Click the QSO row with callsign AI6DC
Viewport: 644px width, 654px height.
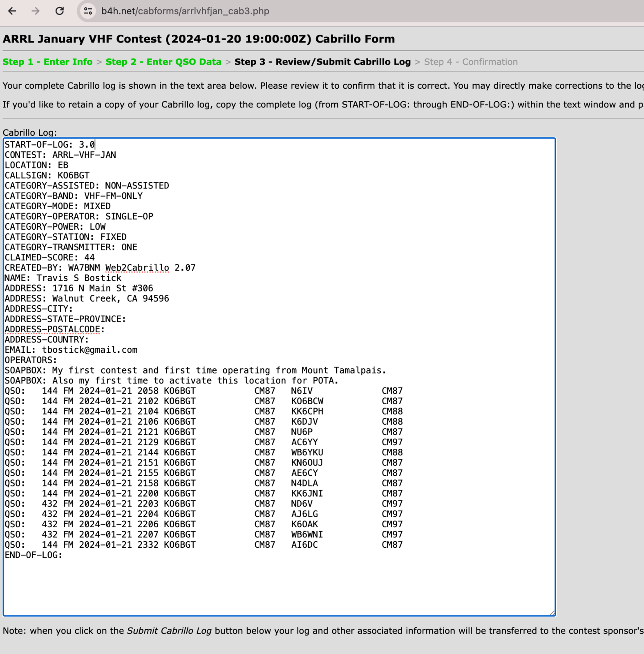pyautogui.click(x=203, y=545)
